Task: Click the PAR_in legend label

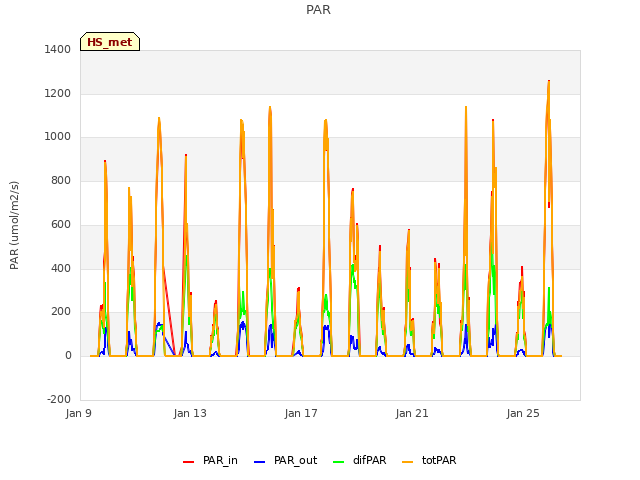Action: point(220,460)
